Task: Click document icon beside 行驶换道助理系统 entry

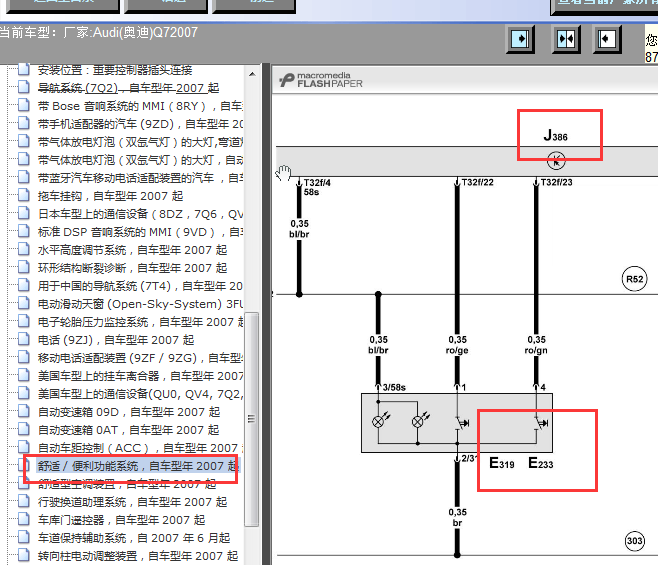Action: click(24, 502)
